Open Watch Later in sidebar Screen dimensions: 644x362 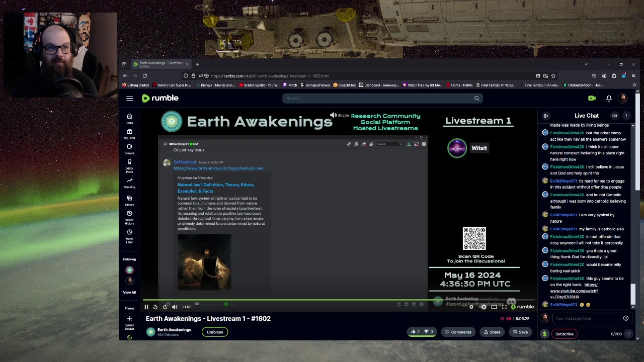pyautogui.click(x=129, y=237)
